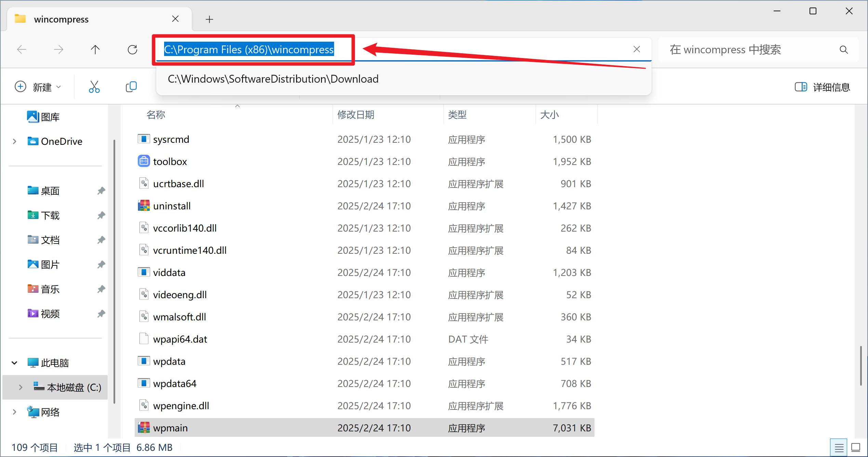Collapse the 此电脑 tree node
Image resolution: width=868 pixels, height=457 pixels.
pyautogui.click(x=14, y=363)
